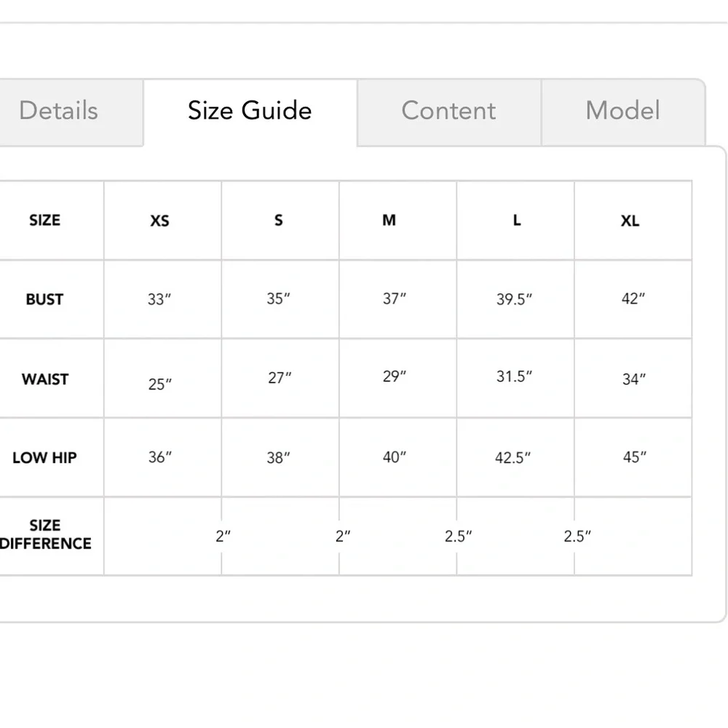The width and height of the screenshot is (728, 728).
Task: Open the Model tab
Action: coord(622,111)
